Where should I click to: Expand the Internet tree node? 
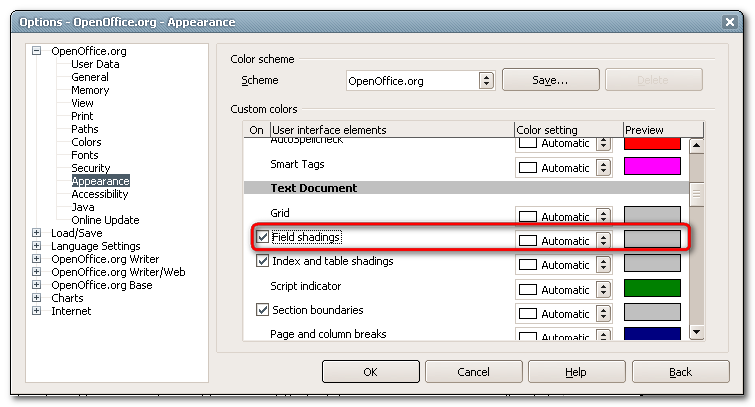tap(37, 311)
